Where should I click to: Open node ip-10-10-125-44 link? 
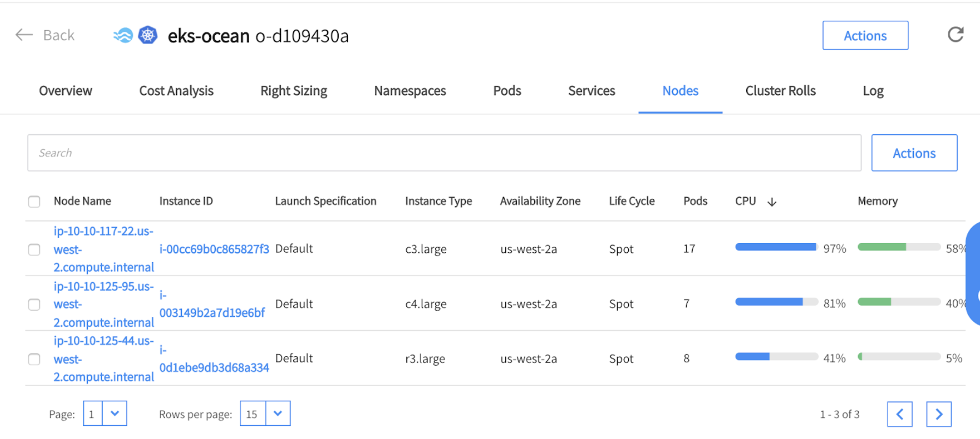click(104, 359)
